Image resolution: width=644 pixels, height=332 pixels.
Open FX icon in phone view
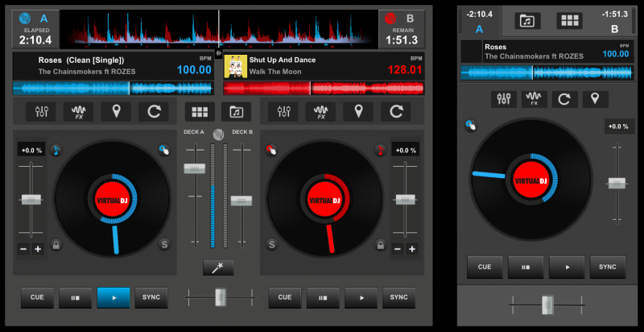[x=534, y=99]
